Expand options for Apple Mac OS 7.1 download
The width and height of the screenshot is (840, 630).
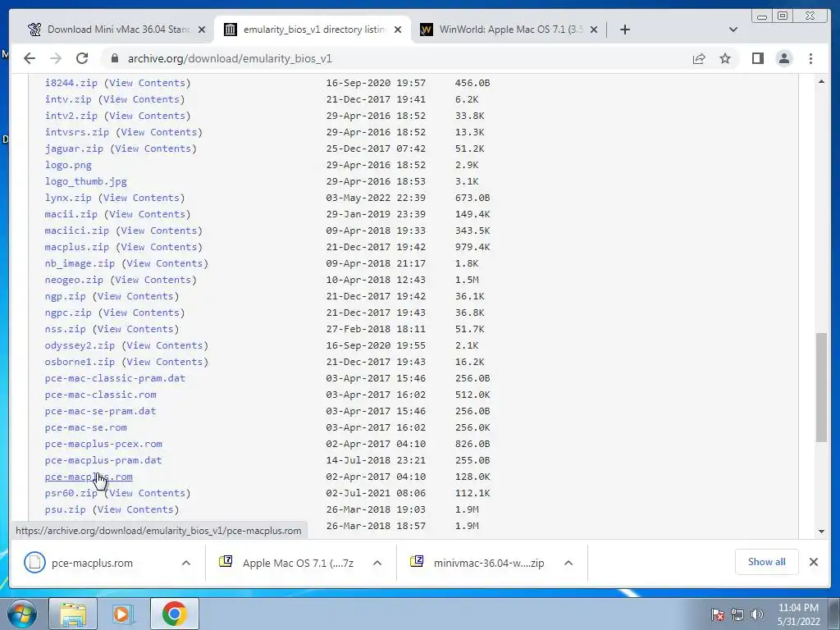377,563
